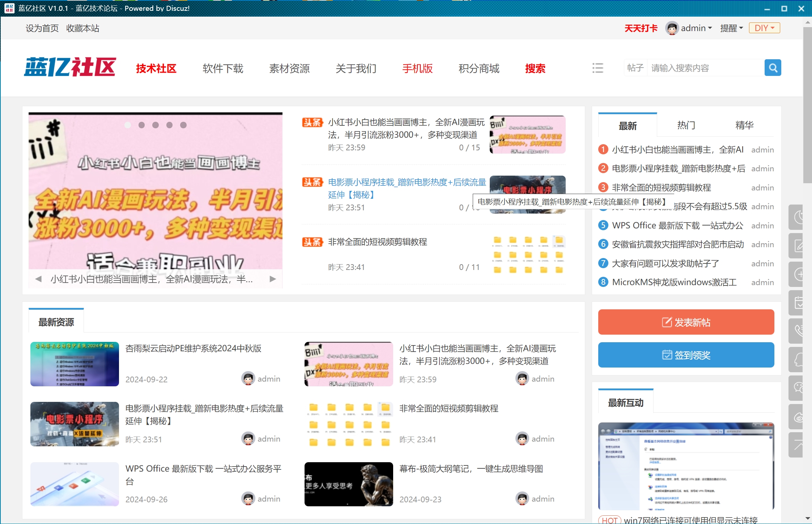Click the HOT badge under 最新互动

[x=609, y=520]
